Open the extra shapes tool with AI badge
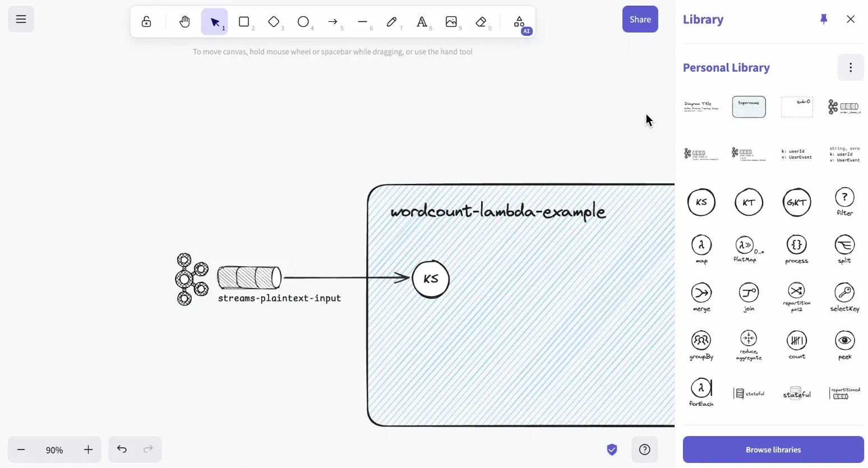The width and height of the screenshot is (868, 468). coord(519,22)
